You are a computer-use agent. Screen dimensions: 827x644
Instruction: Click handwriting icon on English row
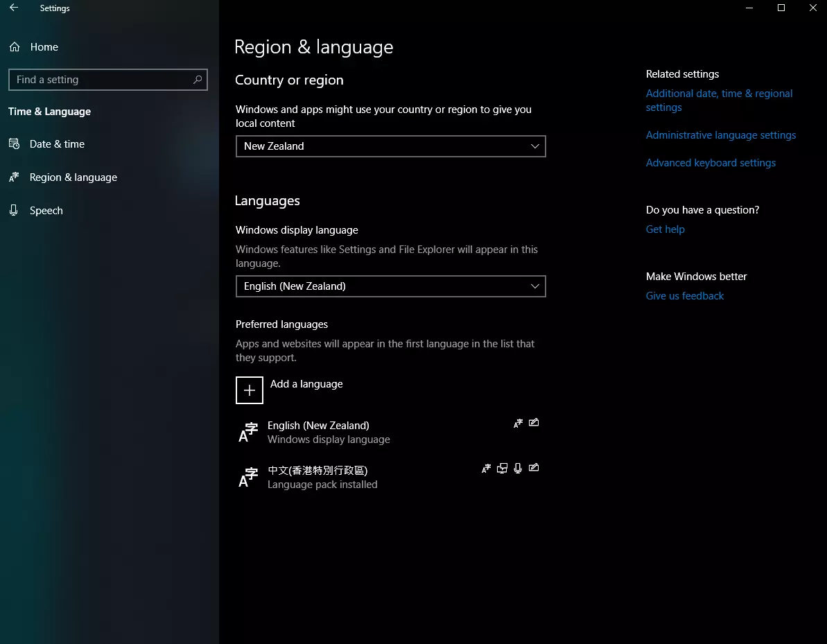tap(534, 422)
